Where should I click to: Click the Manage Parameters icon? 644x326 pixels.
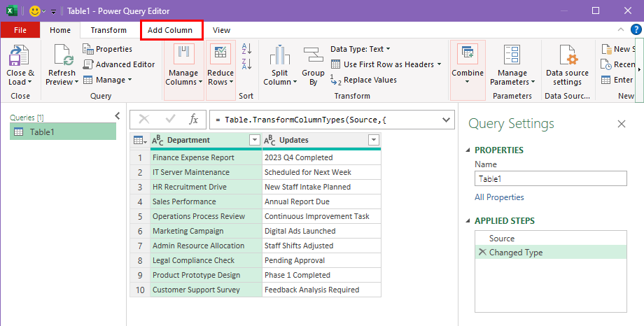pyautogui.click(x=512, y=55)
